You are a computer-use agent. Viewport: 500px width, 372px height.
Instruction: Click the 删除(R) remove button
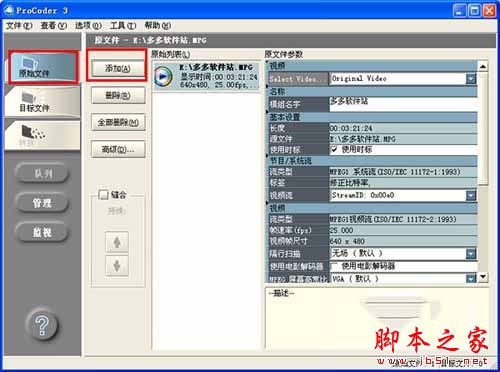click(118, 96)
